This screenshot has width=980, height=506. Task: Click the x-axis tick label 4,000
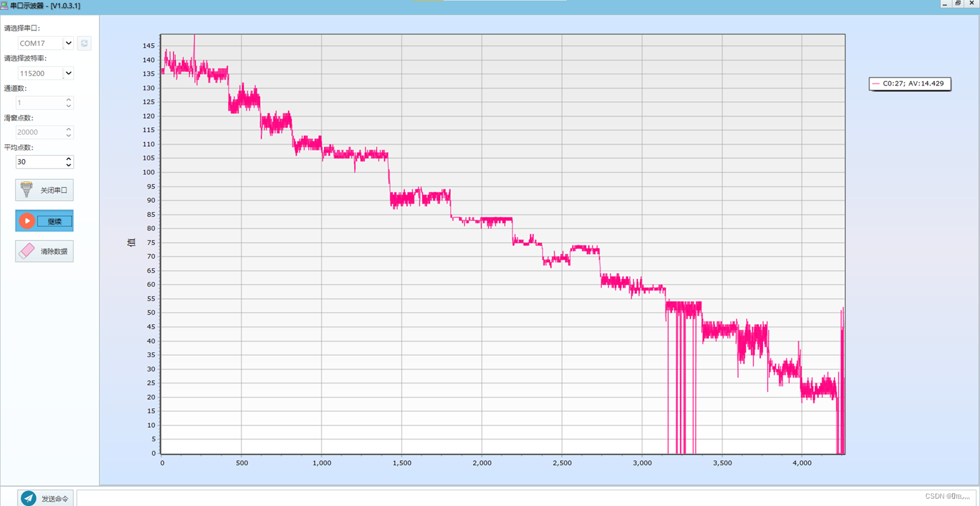pyautogui.click(x=802, y=463)
